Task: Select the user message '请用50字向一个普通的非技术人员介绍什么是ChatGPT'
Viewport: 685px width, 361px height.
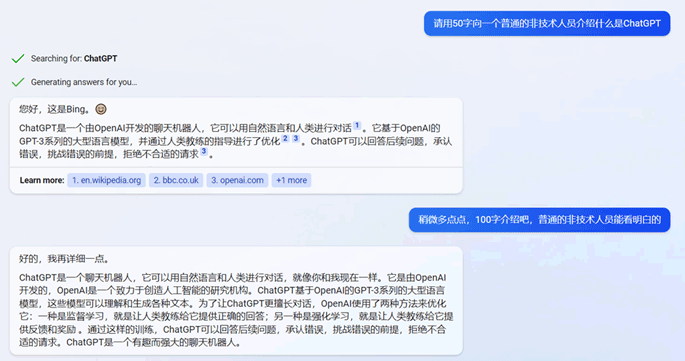Action: coord(547,24)
